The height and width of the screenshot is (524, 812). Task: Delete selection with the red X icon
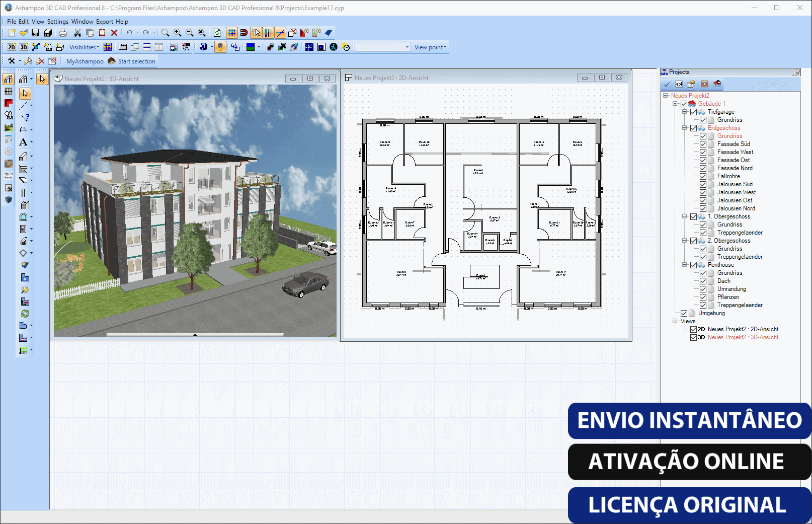[114, 33]
